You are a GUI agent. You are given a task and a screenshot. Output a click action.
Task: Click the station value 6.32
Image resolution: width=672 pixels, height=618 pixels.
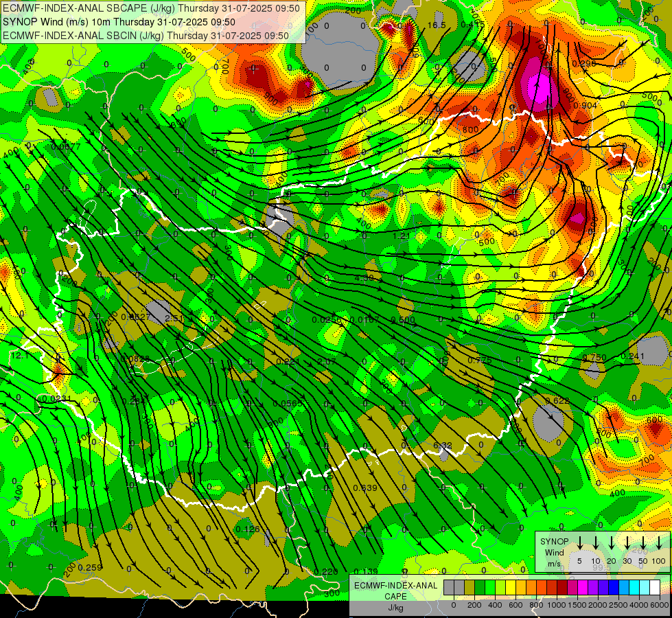(442, 446)
